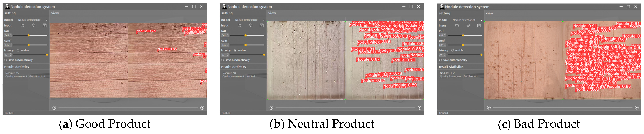This screenshot has height=134, width=644.
Task: Start playback in the Bad Product window
Action: pos(489,108)
